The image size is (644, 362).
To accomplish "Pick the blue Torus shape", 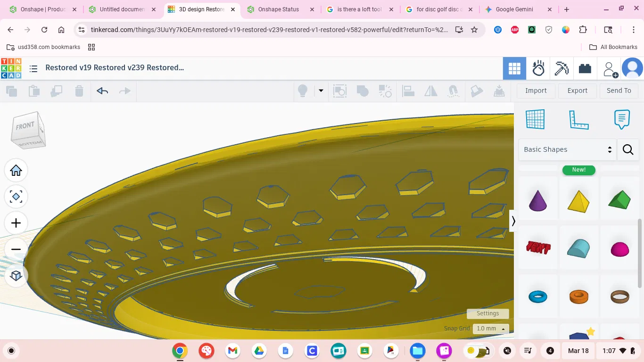I will pos(538,297).
